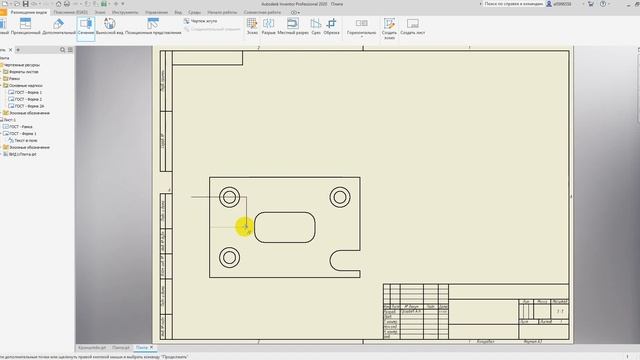Viewport: 640px width, 360px height.
Task: Click the Print icon in quick access toolbar
Action: coord(67,4)
